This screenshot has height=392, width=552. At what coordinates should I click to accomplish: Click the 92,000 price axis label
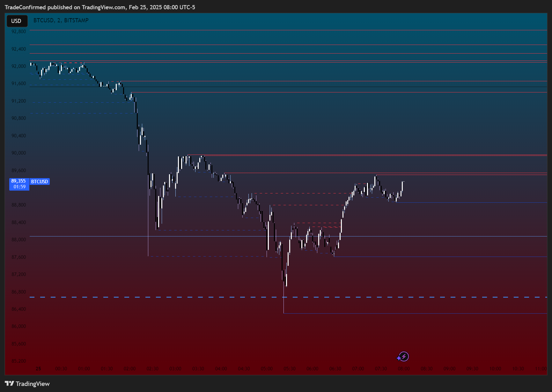pyautogui.click(x=18, y=66)
